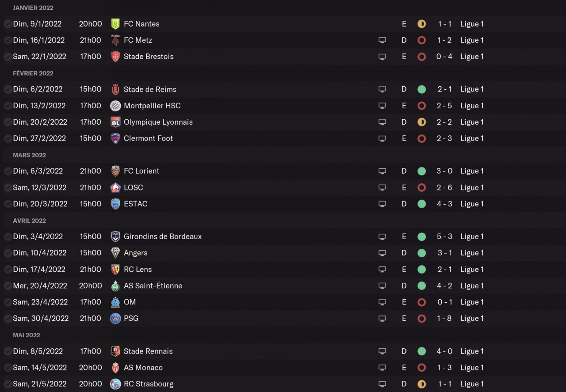Screen dimensions: 566x392
Task: Click the PSG club badge
Action: pyautogui.click(x=115, y=318)
